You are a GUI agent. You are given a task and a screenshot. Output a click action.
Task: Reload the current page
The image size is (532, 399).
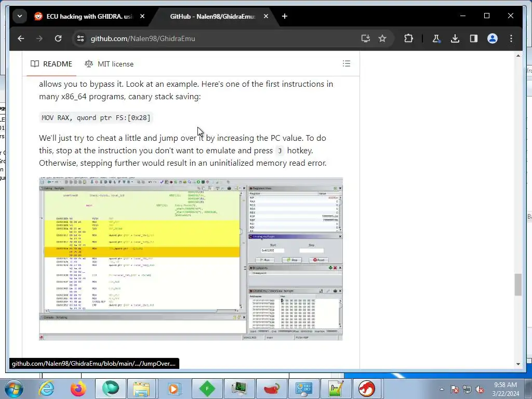pos(58,38)
